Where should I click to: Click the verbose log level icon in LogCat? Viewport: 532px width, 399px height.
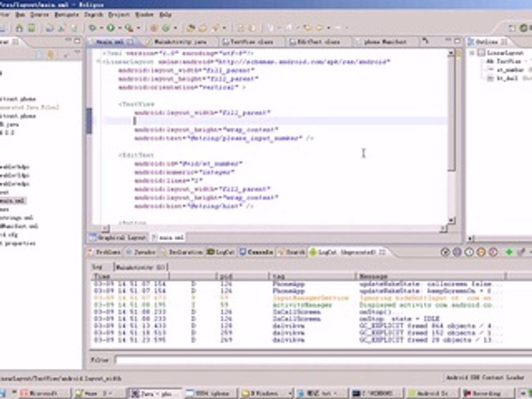(445, 252)
